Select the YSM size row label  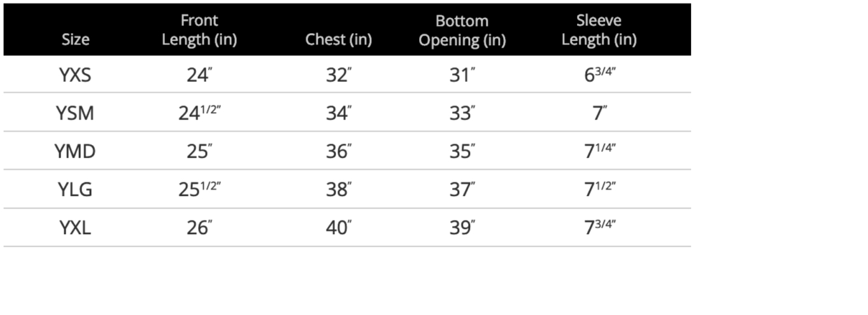[75, 113]
